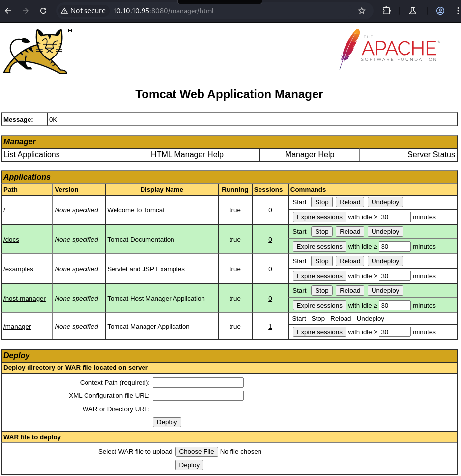Image resolution: width=461 pixels, height=476 pixels.
Task: Select the 'No file chosen' text
Action: [240, 452]
